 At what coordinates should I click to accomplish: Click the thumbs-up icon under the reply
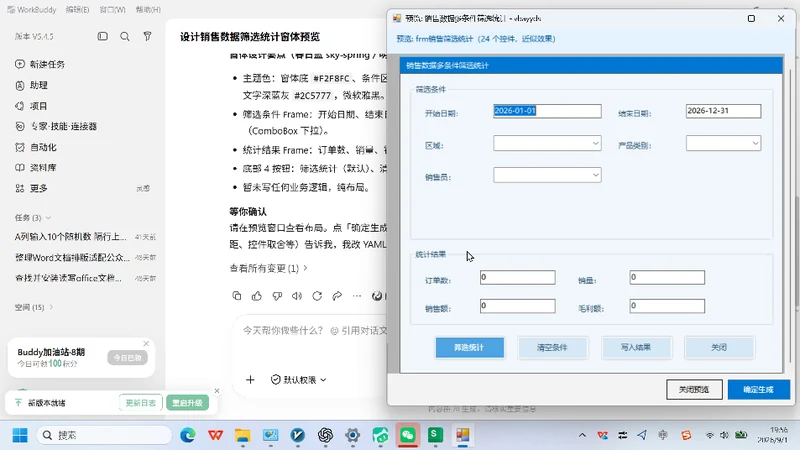pos(257,296)
